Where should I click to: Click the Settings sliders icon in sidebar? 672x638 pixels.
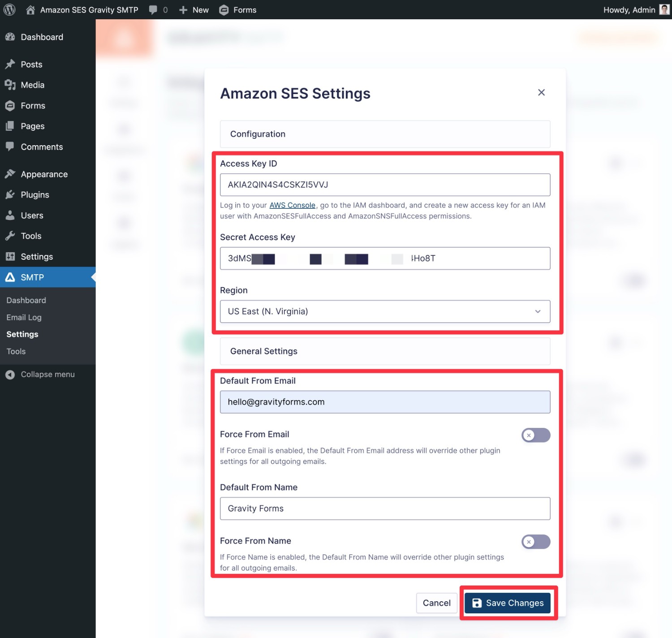tap(10, 256)
